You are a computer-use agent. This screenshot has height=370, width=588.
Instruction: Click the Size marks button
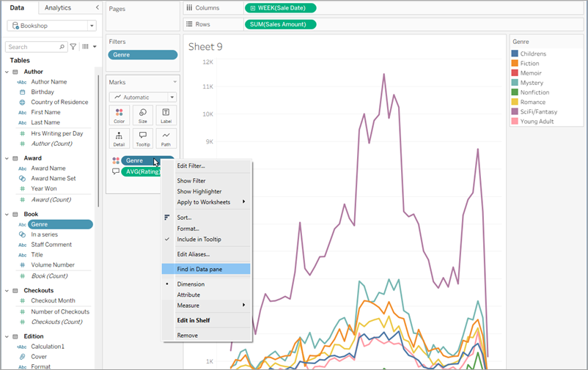click(x=143, y=115)
